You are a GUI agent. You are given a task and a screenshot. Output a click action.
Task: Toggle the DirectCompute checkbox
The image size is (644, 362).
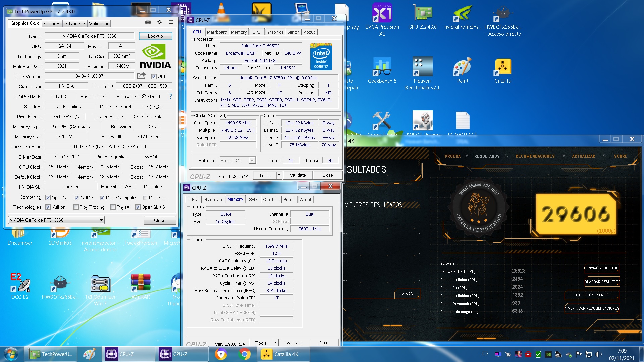coord(102,198)
